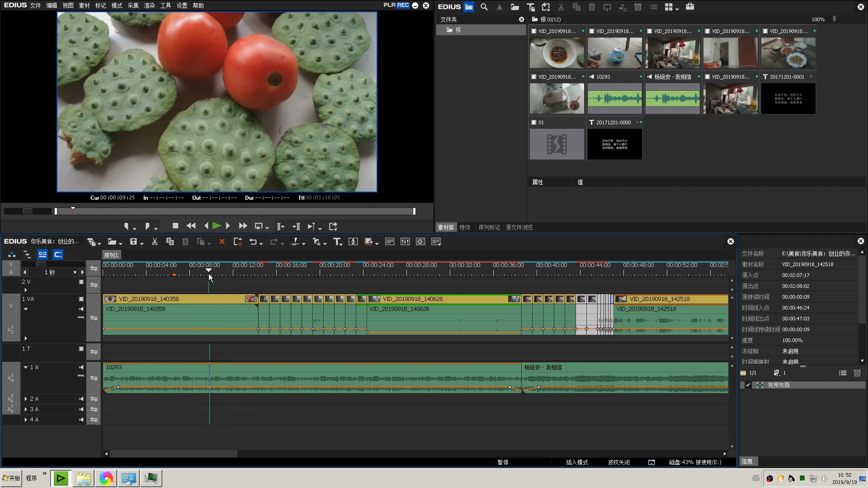Image resolution: width=868 pixels, height=488 pixels.
Task: Toggle the insert/overwrite mode icon
Action: (12, 254)
